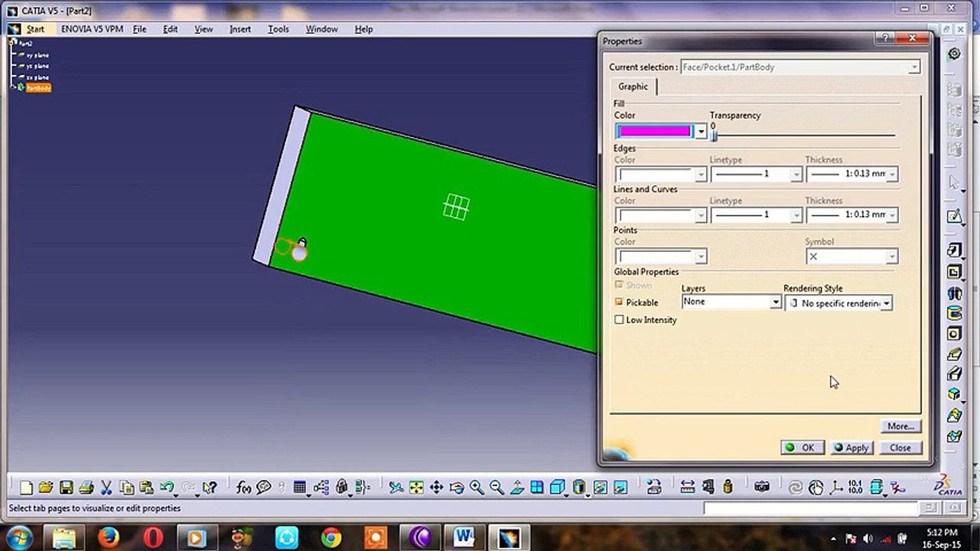This screenshot has height=551, width=980.
Task: Activate the Rotate view tool
Action: pyautogui.click(x=457, y=487)
